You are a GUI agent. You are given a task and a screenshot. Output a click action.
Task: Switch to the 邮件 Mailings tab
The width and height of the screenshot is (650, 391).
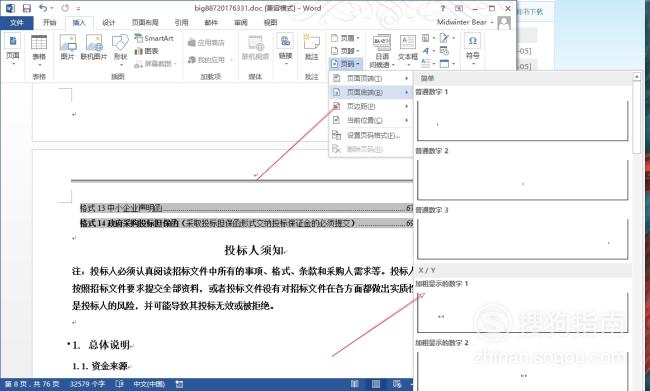(211, 23)
